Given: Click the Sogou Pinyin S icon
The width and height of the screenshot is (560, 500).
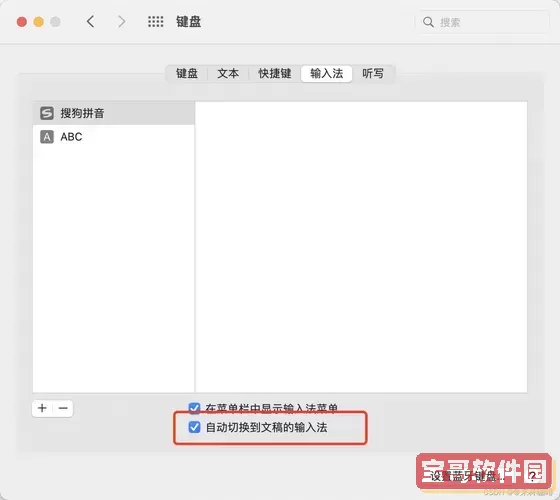Looking at the screenshot, I should 47,113.
